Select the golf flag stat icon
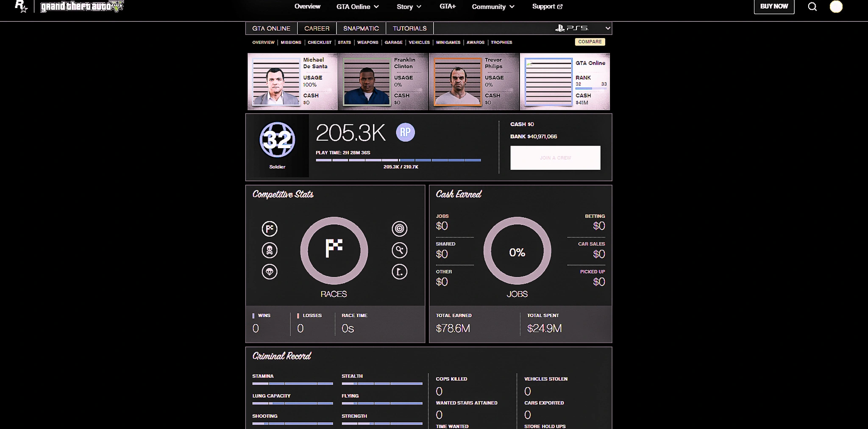868x429 pixels. [399, 271]
